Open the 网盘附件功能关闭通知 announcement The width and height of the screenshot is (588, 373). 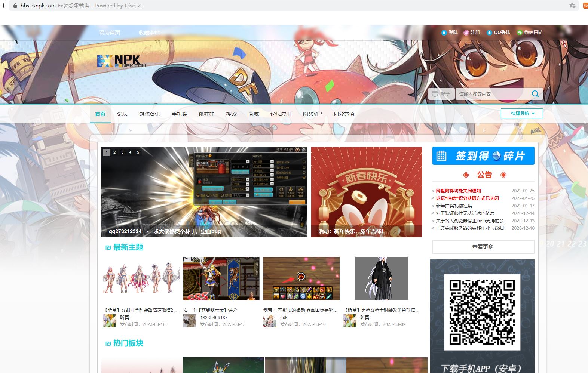(x=458, y=191)
